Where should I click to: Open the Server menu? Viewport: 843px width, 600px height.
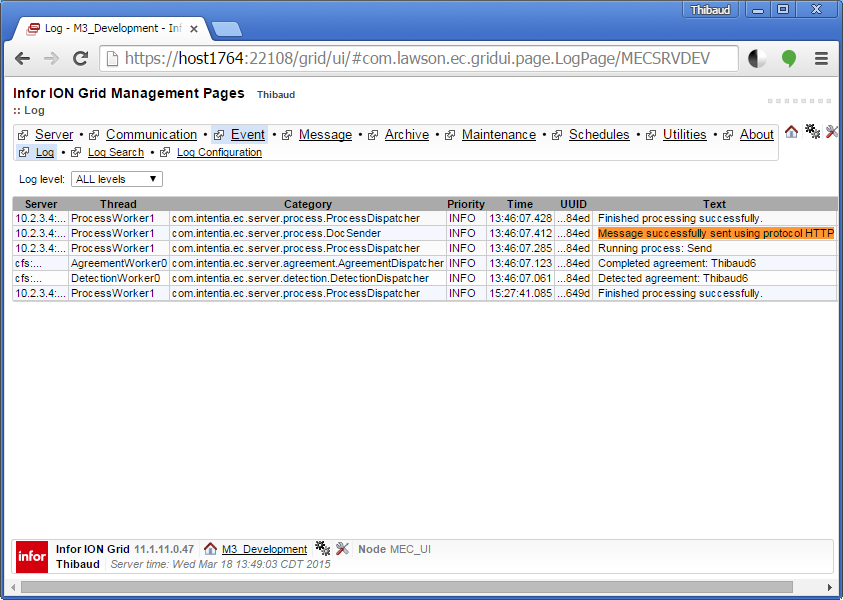[x=54, y=135]
